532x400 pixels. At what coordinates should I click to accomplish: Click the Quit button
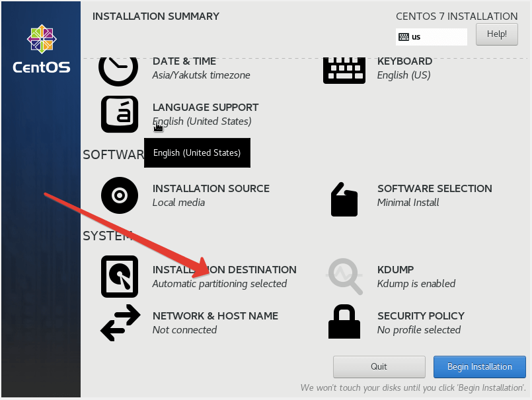tap(379, 367)
